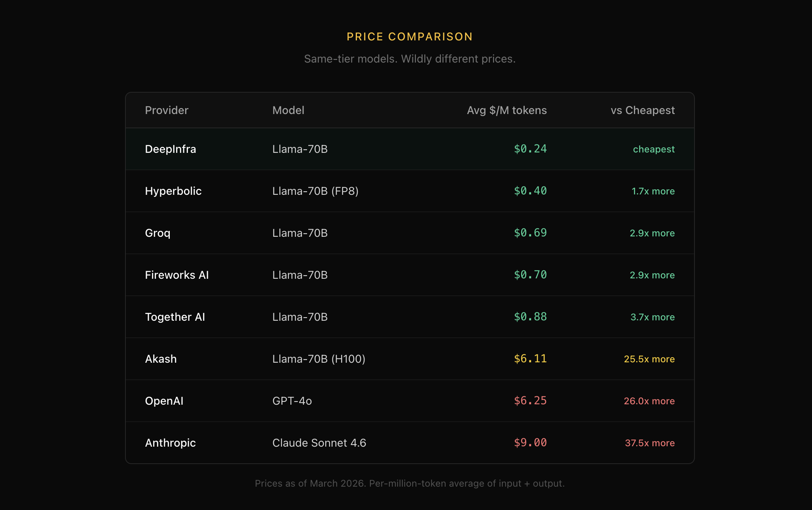Click the Model column header

click(x=288, y=110)
